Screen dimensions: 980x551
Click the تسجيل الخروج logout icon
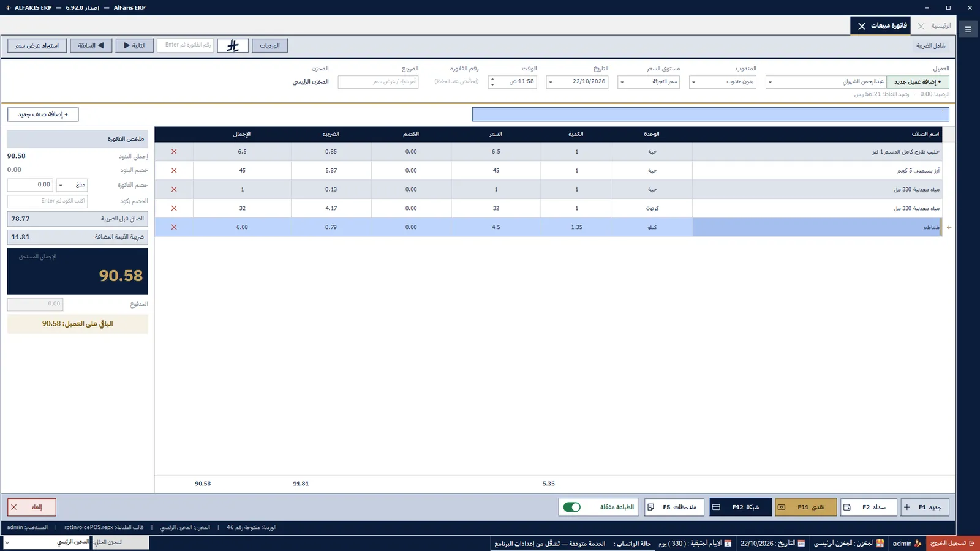971,543
